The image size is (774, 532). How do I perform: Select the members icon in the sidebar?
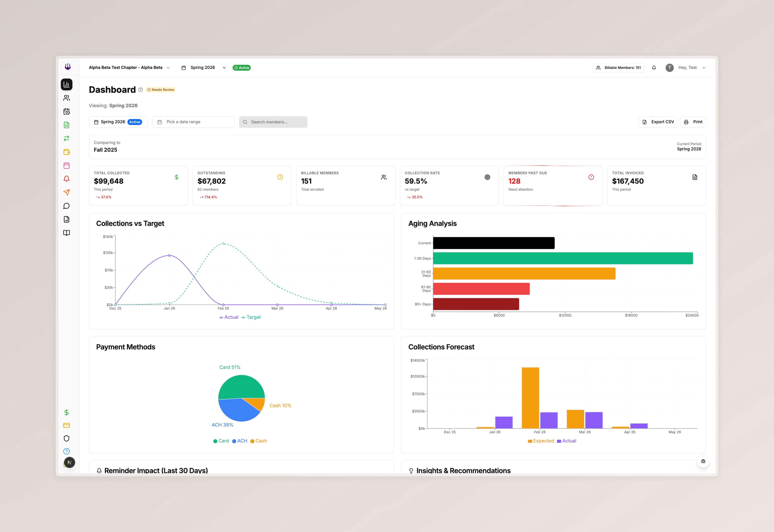(66, 98)
